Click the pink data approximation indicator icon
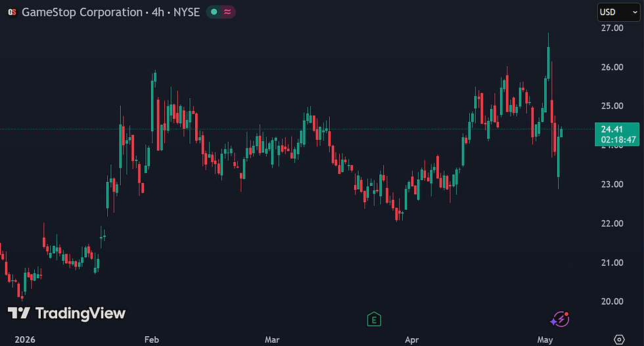Viewport: 644px width, 346px height. coord(227,12)
